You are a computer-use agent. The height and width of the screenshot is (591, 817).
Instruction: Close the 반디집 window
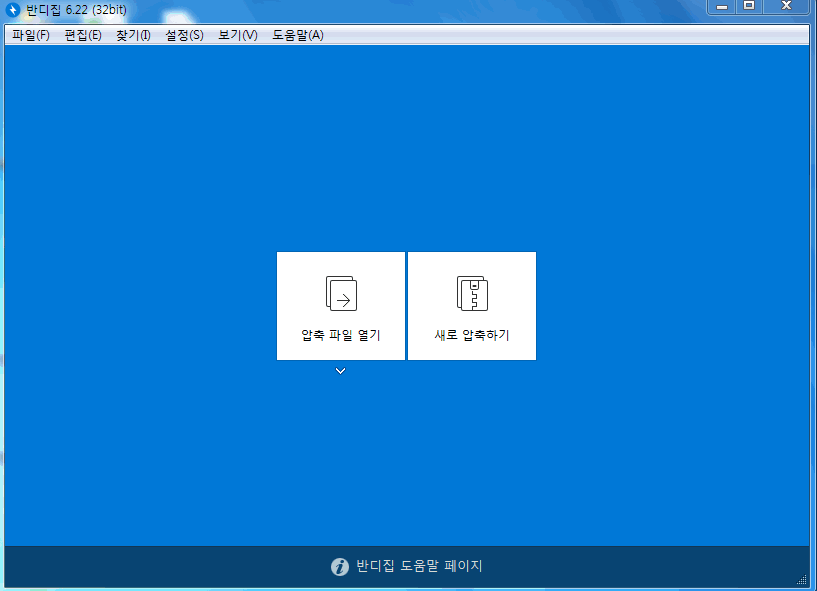(786, 6)
